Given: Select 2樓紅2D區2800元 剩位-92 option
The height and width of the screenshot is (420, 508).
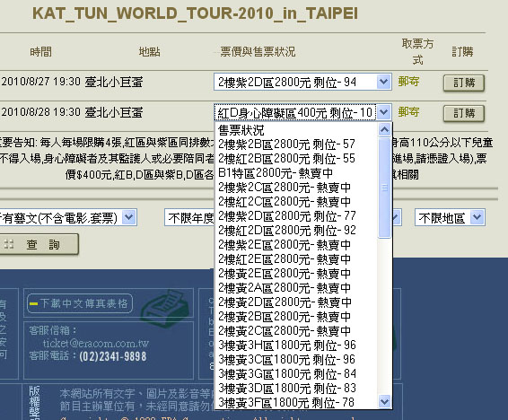Looking at the screenshot, I should click(x=296, y=231).
